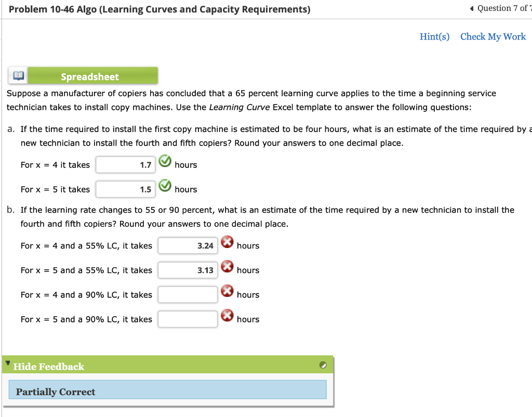Click the empty field for x=4 at 90% LC

[188, 294]
